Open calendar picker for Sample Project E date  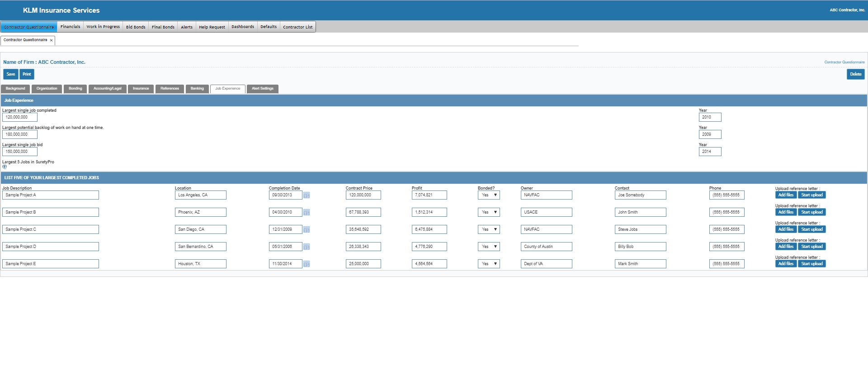307,264
